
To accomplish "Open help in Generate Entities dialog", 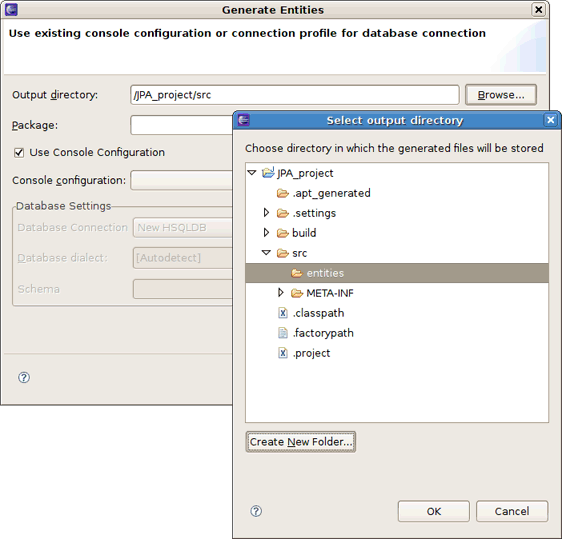I will pyautogui.click(x=24, y=377).
